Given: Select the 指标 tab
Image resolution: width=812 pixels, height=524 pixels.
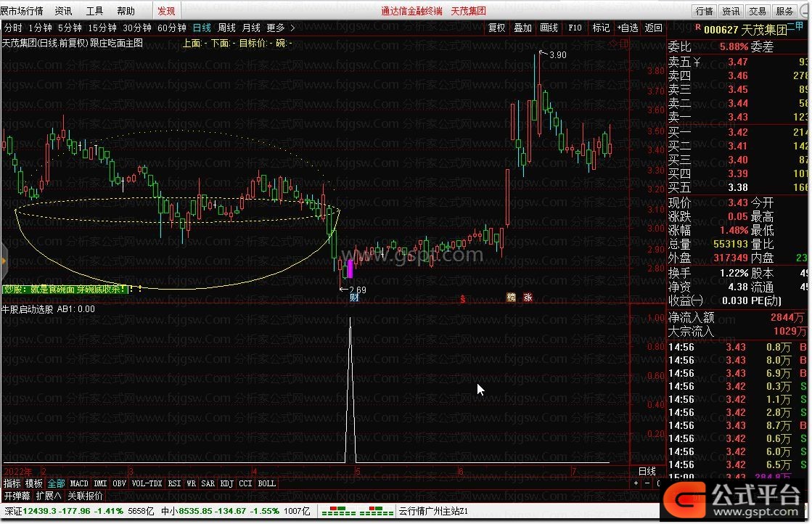Looking at the screenshot, I should coord(12,483).
